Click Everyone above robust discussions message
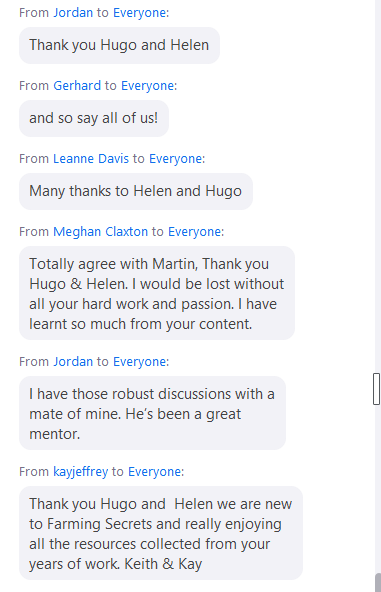 tap(140, 361)
